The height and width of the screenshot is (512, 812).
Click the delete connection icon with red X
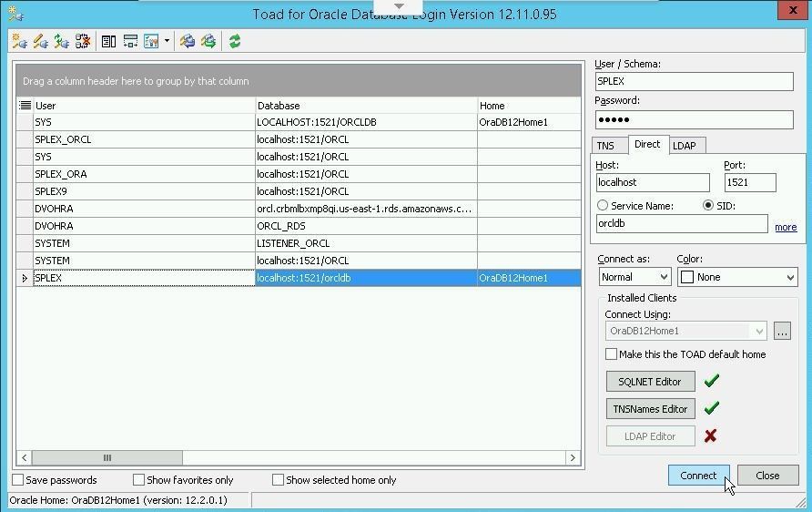[x=83, y=41]
